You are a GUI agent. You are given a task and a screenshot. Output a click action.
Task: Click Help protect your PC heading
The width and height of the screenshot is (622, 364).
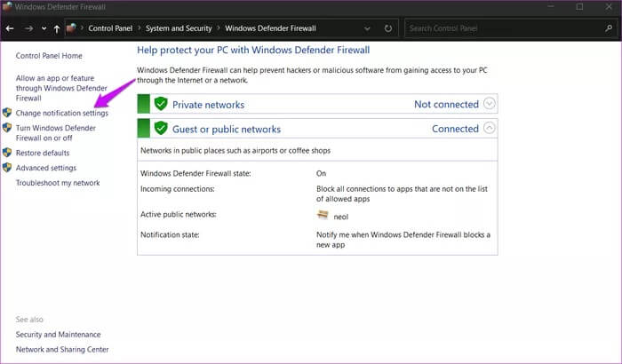tap(253, 51)
